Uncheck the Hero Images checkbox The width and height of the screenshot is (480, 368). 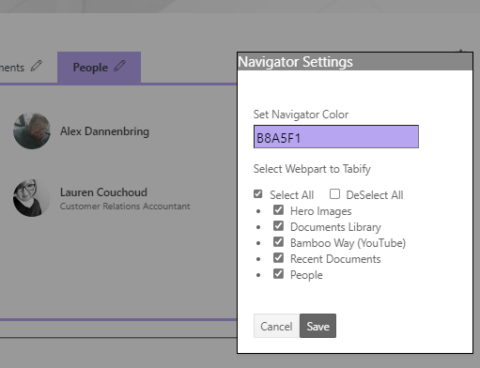tap(278, 210)
